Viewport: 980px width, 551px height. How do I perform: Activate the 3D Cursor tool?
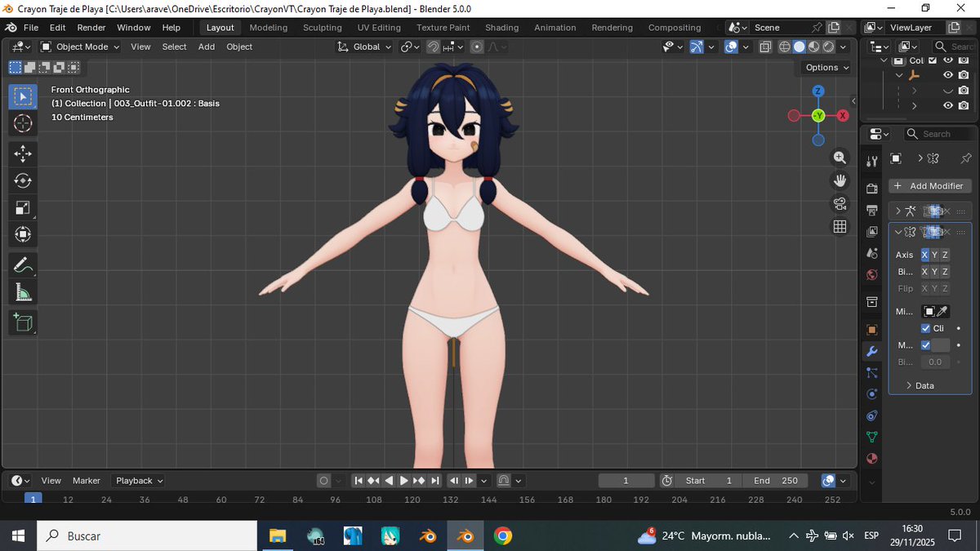(x=23, y=124)
